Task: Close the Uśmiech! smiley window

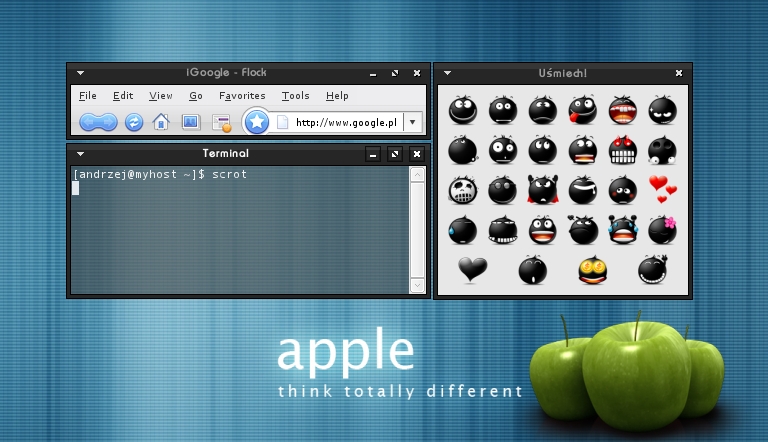Action: (679, 73)
